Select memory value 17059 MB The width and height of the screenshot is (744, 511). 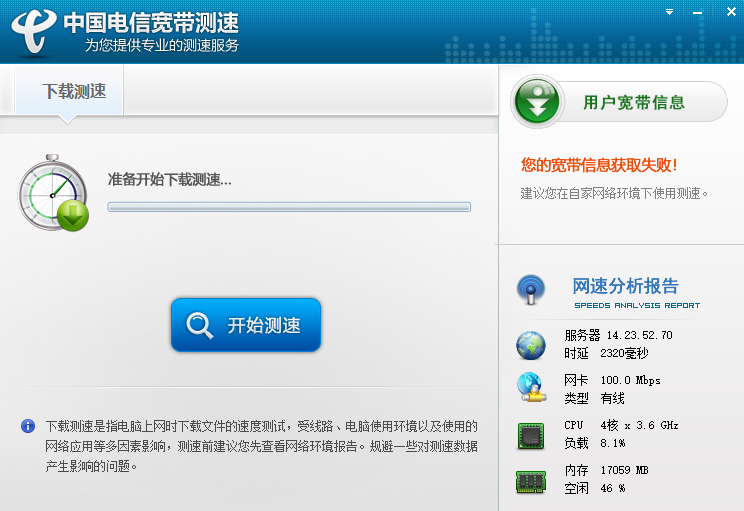pyautogui.click(x=624, y=470)
